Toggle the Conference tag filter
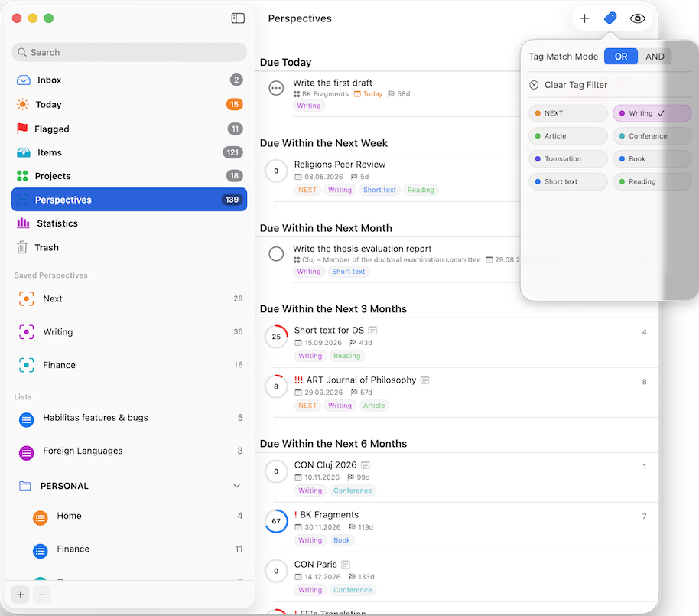Screen dimensions: 699x616 (652, 136)
